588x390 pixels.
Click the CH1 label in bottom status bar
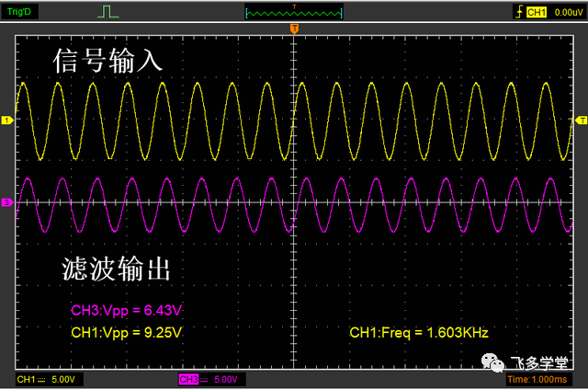[x=26, y=380]
